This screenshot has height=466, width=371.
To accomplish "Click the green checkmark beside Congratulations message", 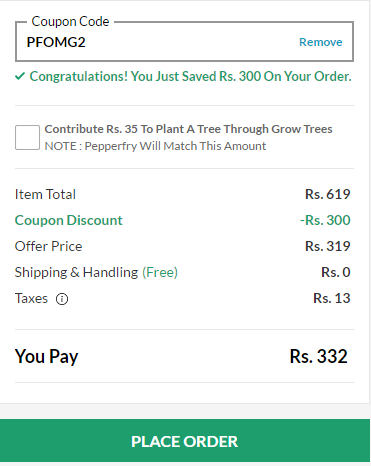I will point(20,77).
